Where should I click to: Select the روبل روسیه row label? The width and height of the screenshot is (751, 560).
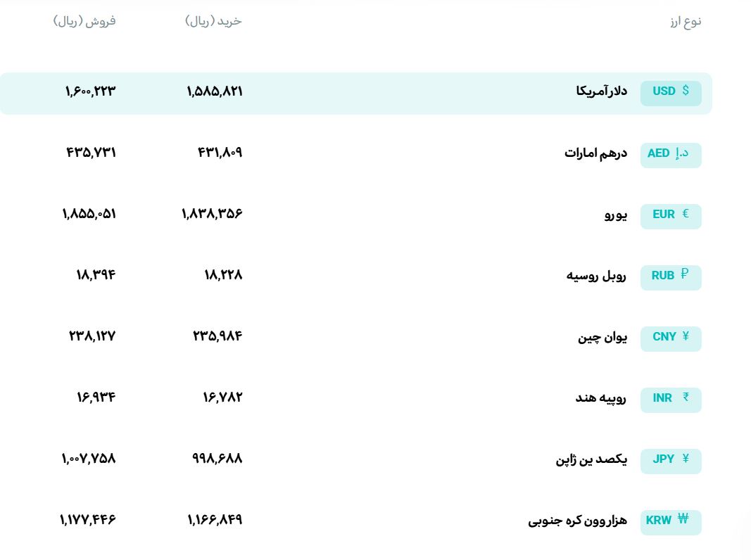[x=596, y=276]
